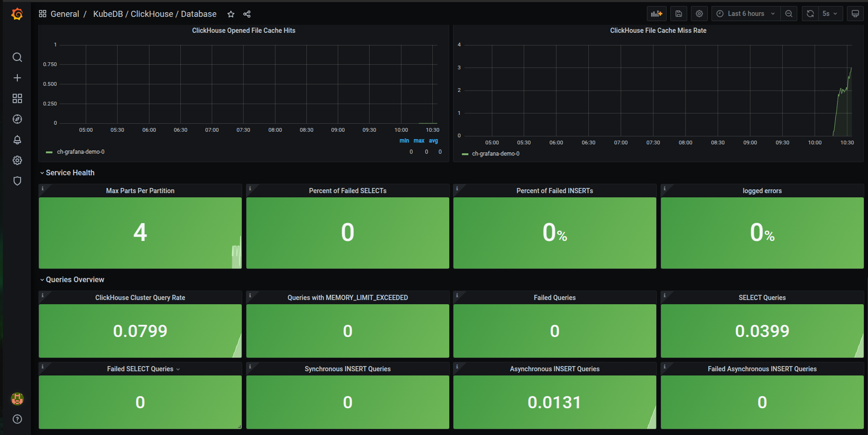Click the 0.0399 SELECT queries value

pyautogui.click(x=762, y=331)
